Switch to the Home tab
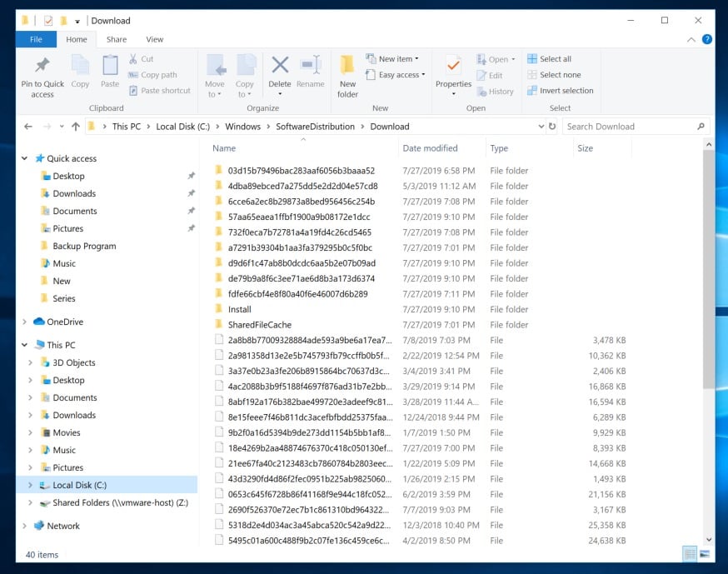This screenshot has width=728, height=574. (76, 39)
